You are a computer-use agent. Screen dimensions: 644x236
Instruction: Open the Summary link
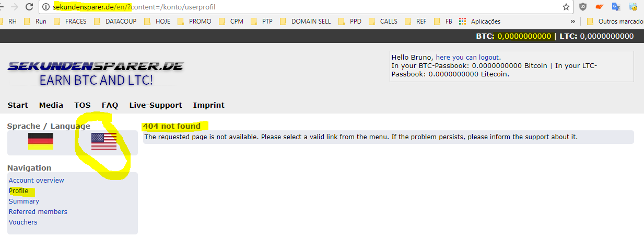pos(24,201)
